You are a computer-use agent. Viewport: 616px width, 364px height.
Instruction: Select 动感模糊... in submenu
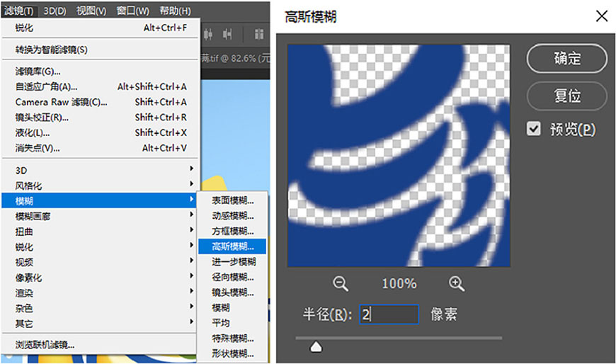(232, 216)
